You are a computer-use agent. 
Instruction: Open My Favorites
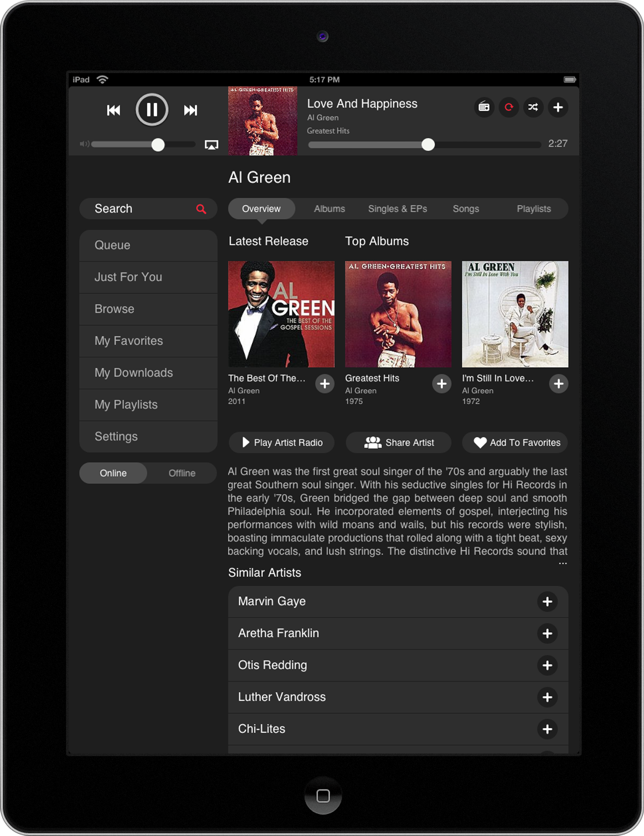tap(148, 341)
